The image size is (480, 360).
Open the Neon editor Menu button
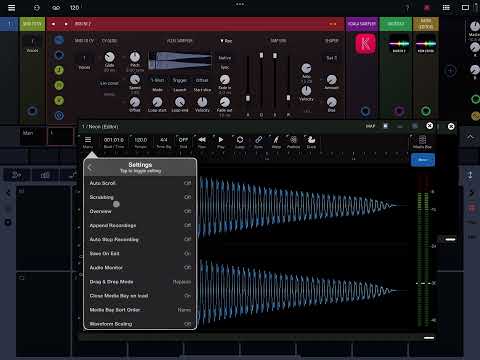pos(88,142)
